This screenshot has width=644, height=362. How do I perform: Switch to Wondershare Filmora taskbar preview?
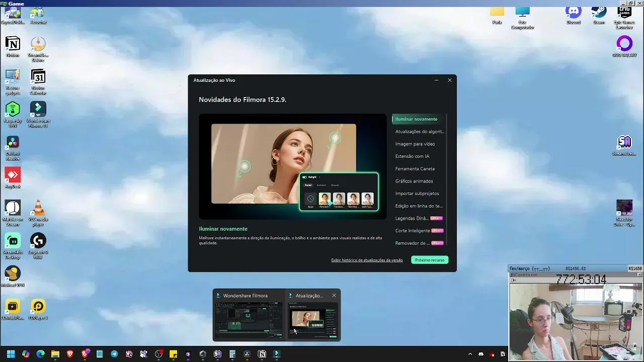249,315
